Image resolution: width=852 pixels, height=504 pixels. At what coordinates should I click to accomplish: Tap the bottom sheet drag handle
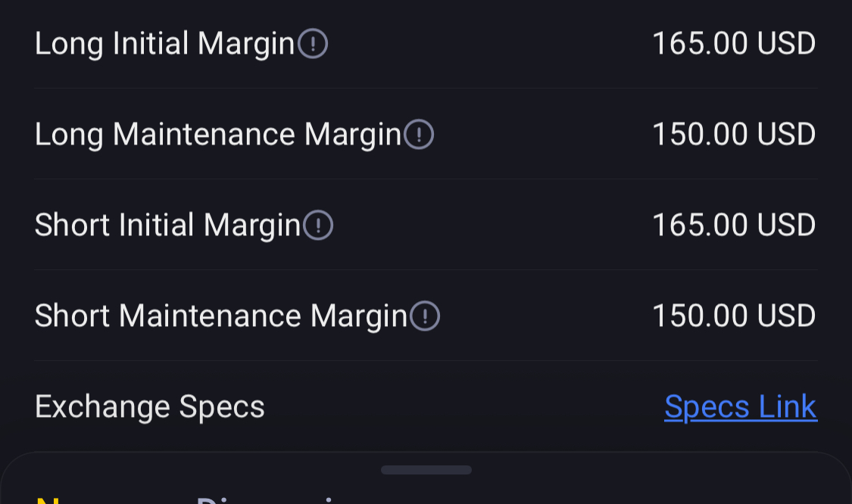[x=426, y=470]
